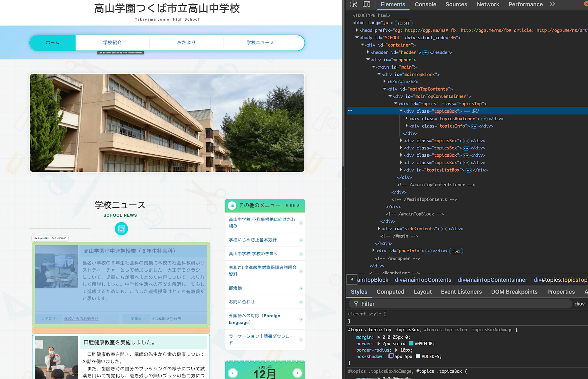Toggle the :hov element state panel
The image size is (588, 379).
(579, 304)
